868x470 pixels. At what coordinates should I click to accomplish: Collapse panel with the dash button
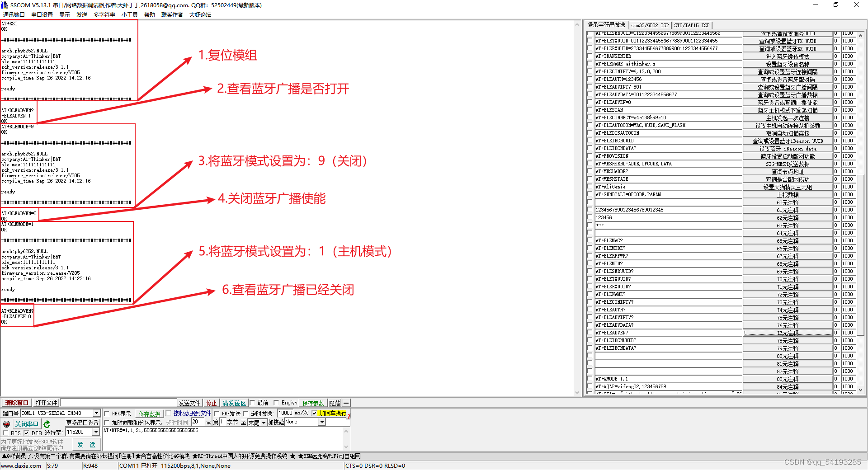pyautogui.click(x=346, y=403)
